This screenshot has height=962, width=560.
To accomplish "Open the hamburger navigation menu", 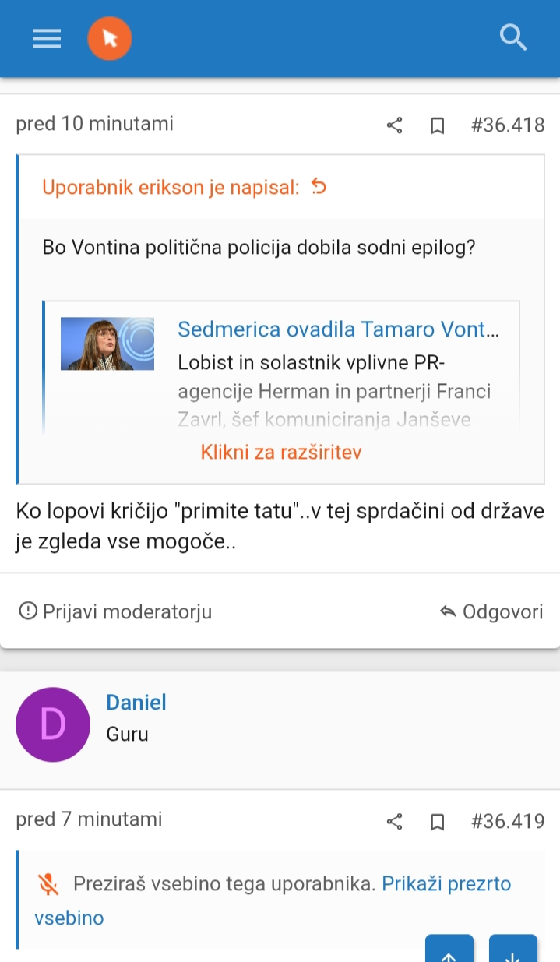I will [x=47, y=38].
